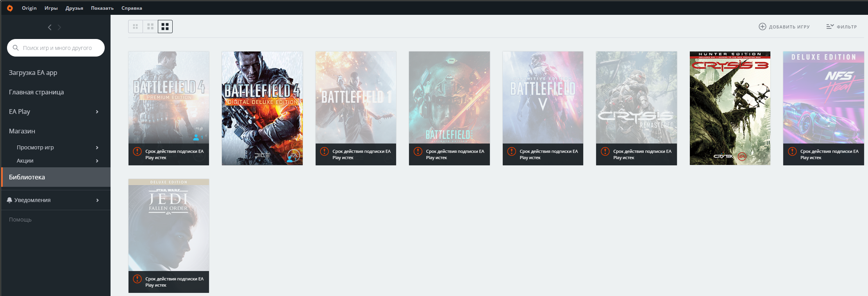Go forward with the right navigation arrow
Viewport: 868px width, 296px height.
[59, 27]
